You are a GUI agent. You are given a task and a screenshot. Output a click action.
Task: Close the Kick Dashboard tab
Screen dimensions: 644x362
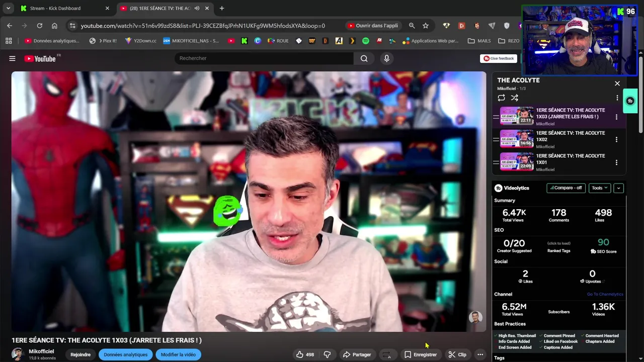(x=107, y=8)
